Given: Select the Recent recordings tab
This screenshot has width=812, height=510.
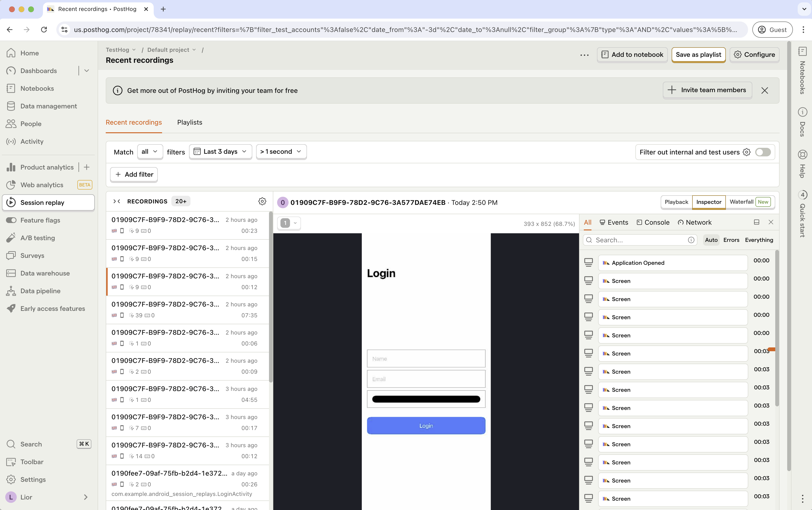Looking at the screenshot, I should [133, 122].
